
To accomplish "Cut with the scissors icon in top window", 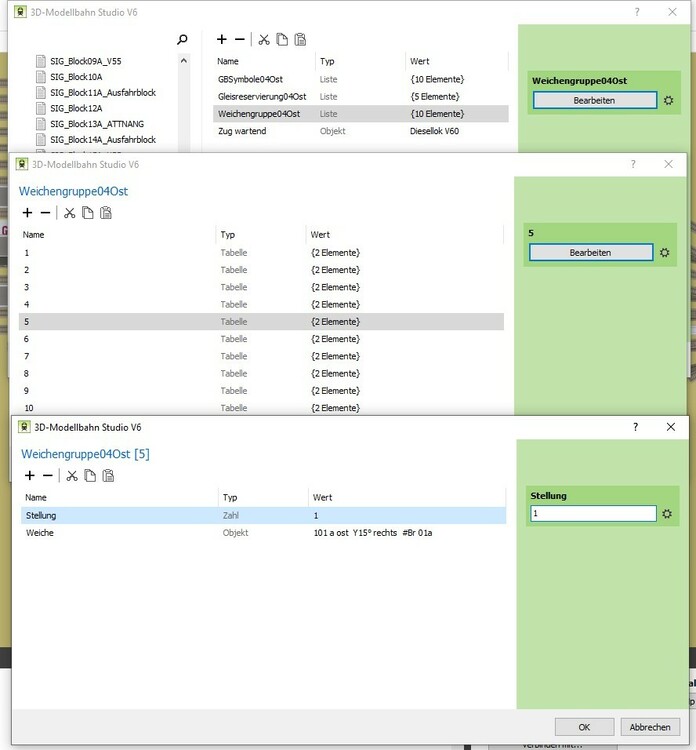I will click(x=264, y=39).
